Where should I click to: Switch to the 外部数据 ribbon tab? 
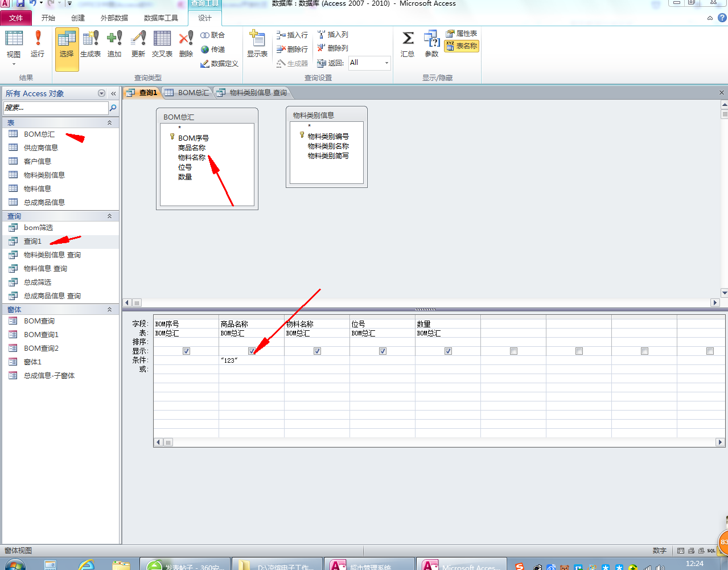[114, 18]
